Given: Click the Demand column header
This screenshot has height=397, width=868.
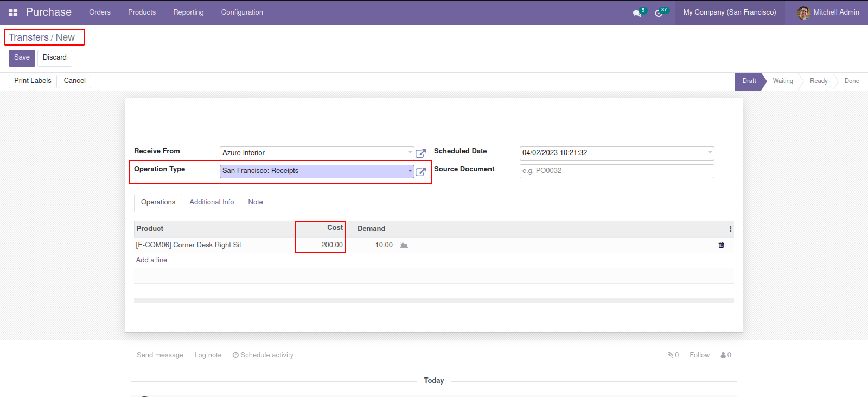Looking at the screenshot, I should [371, 229].
